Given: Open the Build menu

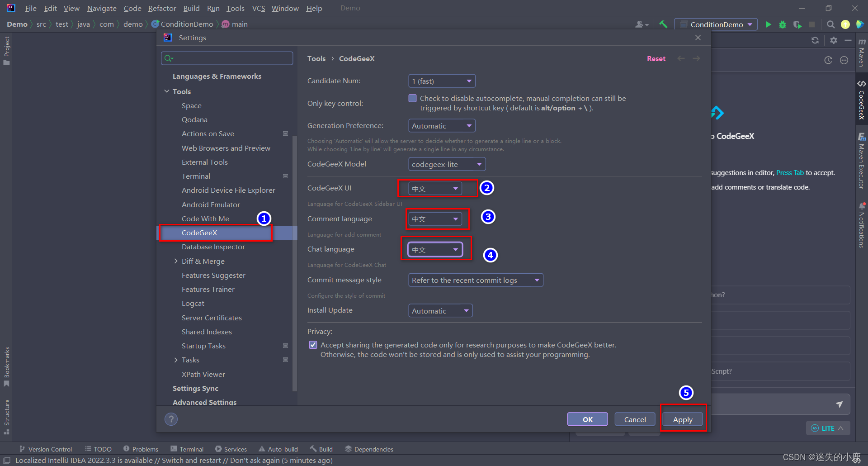Looking at the screenshot, I should (x=191, y=8).
